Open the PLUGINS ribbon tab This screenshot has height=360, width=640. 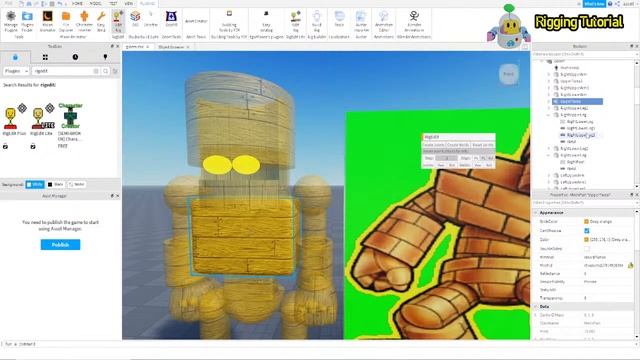[147, 3]
